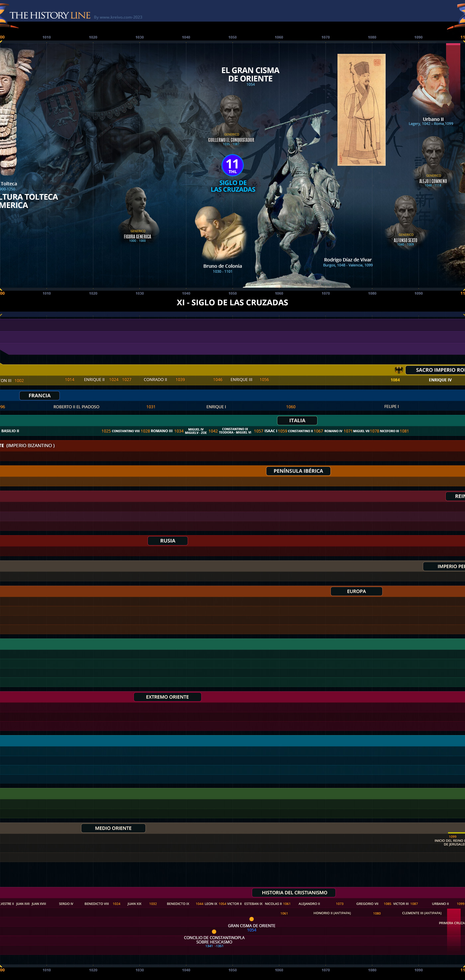The height and width of the screenshot is (980, 465).
Task: Click the blue Siglo de las Cruzadas caption
Action: (x=233, y=186)
